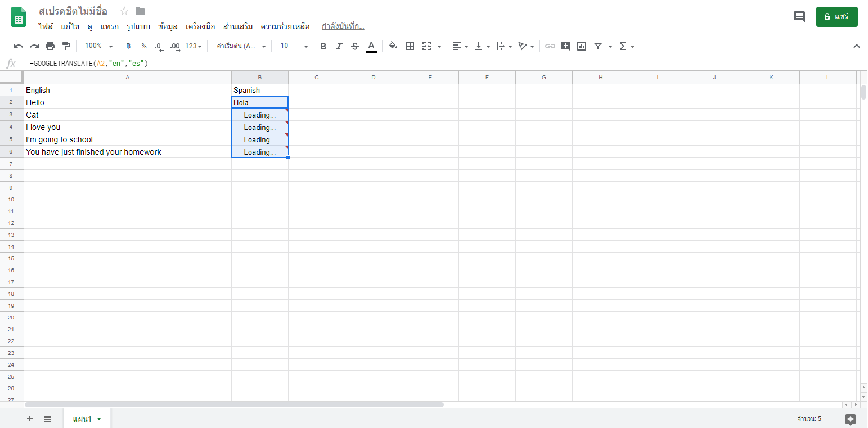Click the insert link icon
The width and height of the screenshot is (868, 428).
(550, 46)
